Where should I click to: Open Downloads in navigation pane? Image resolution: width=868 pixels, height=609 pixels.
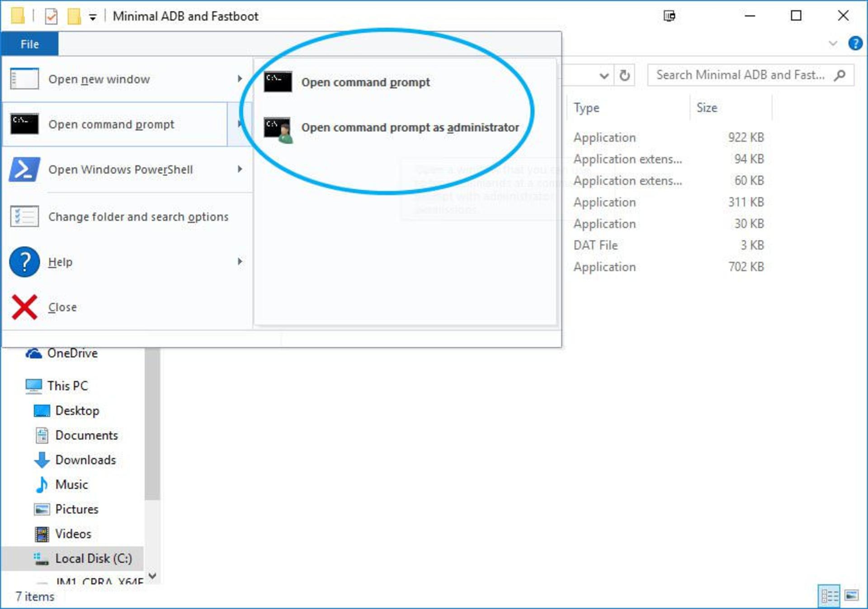click(85, 460)
